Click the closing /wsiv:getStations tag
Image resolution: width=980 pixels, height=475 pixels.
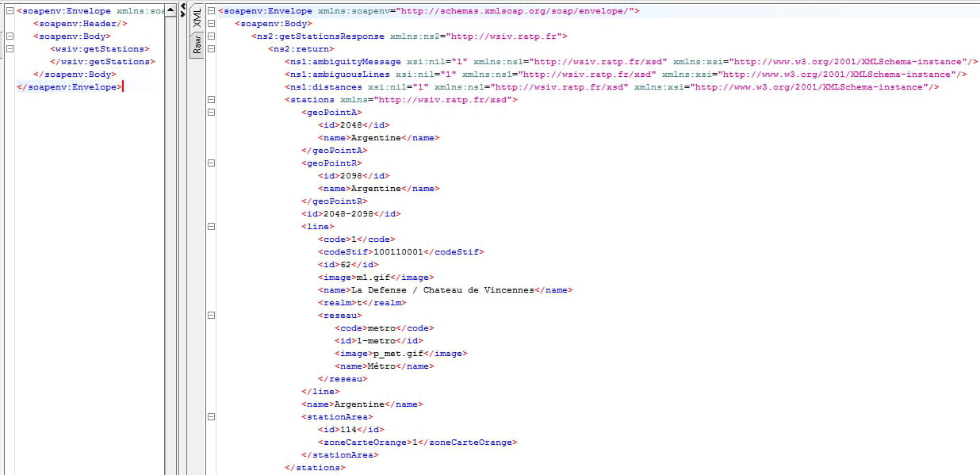[x=101, y=62]
